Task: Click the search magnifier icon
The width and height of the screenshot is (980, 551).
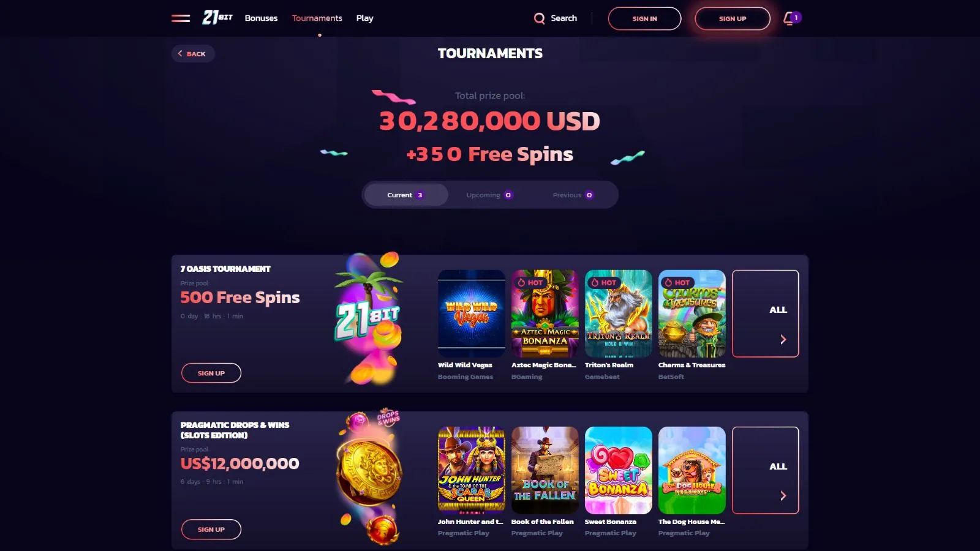Action: [539, 18]
